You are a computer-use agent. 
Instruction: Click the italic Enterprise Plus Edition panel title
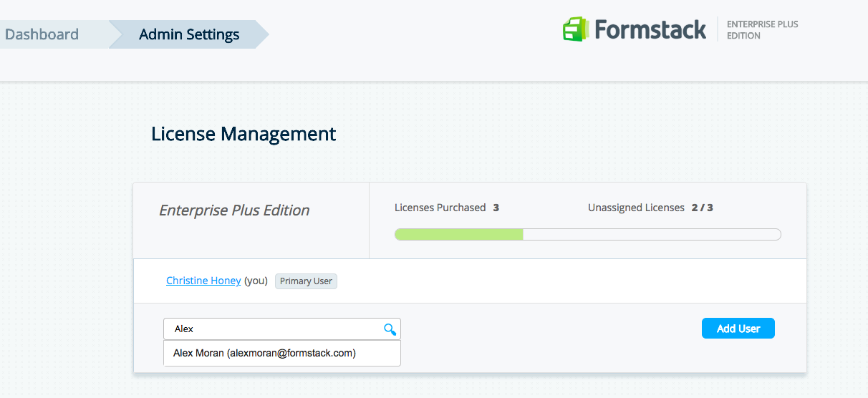pyautogui.click(x=234, y=210)
